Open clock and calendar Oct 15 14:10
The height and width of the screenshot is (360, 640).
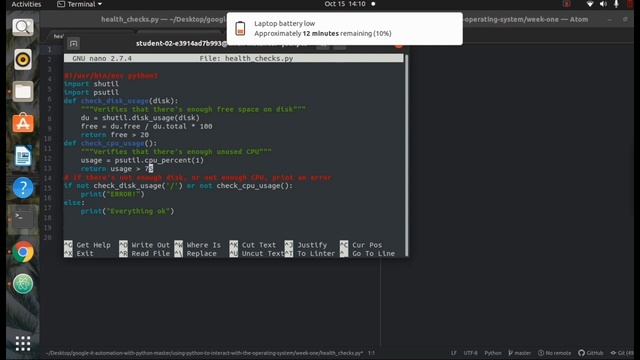[345, 4]
